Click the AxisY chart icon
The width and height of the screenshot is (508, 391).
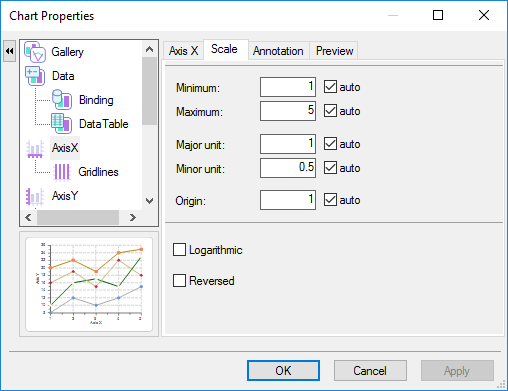point(35,196)
